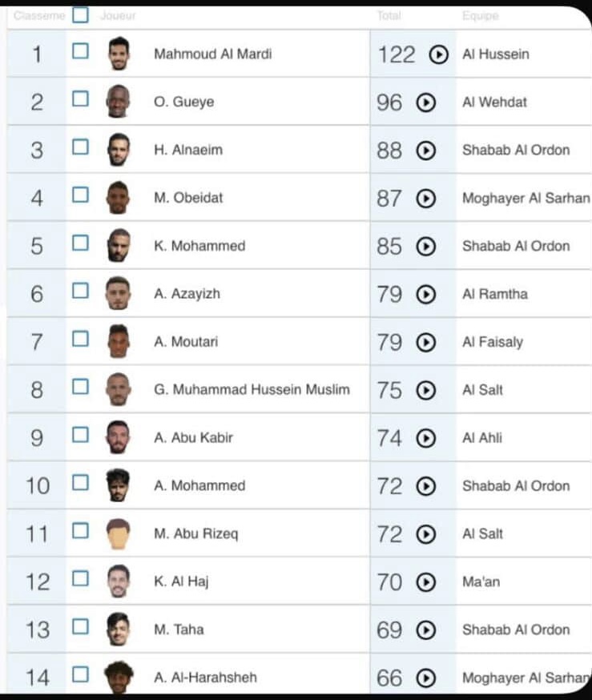The image size is (592, 700).
Task: Sort by the Equipe column header
Action: click(481, 16)
